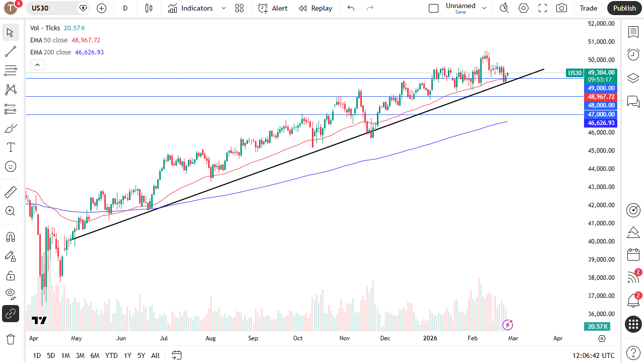Open candlestick chart type selector

pyautogui.click(x=149, y=8)
